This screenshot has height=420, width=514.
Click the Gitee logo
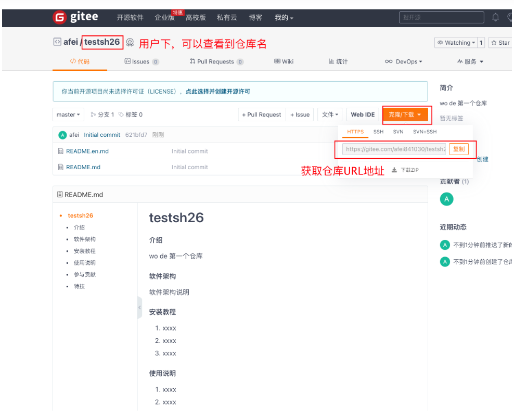[x=75, y=17]
